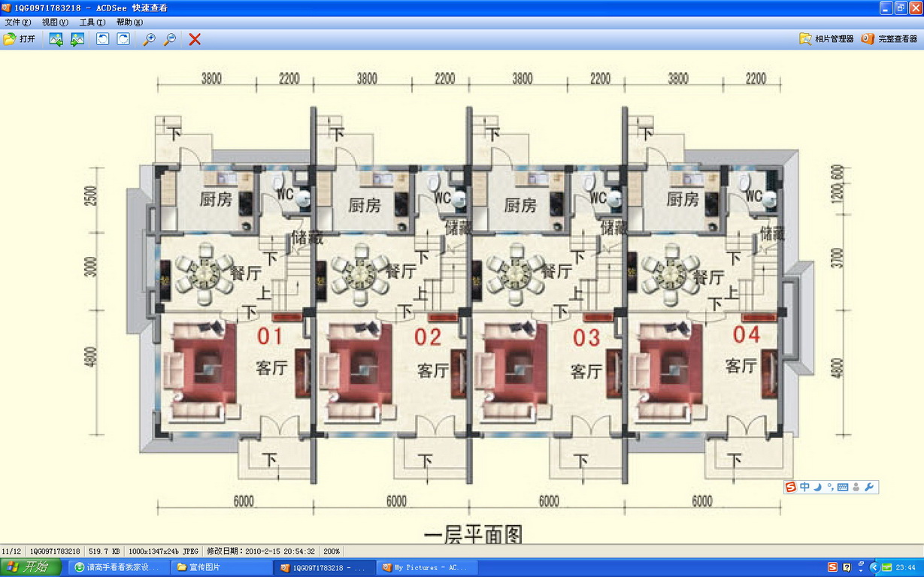Open the Sogou soft keyboard icon
This screenshot has height=577, width=924.
(x=843, y=488)
